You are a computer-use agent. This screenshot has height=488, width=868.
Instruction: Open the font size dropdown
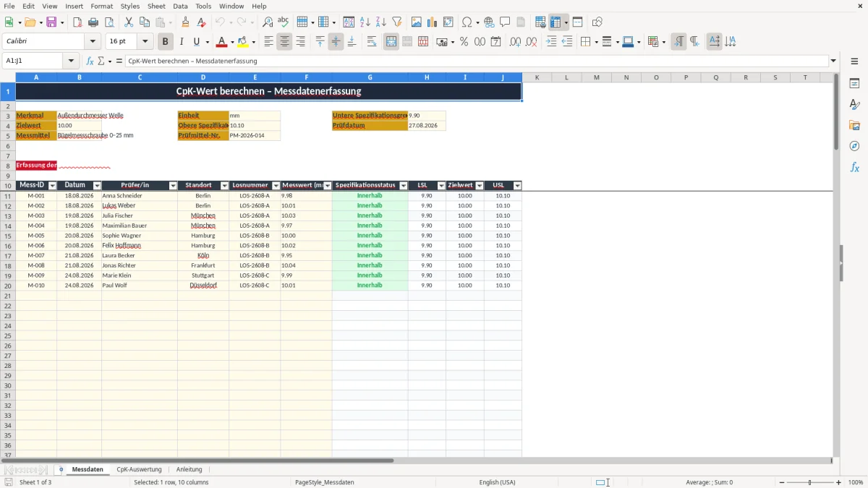145,42
